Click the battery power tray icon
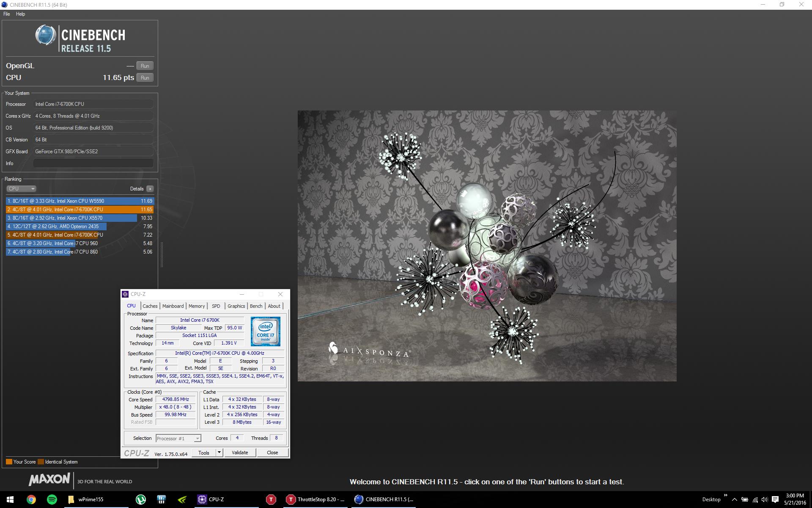 point(745,500)
